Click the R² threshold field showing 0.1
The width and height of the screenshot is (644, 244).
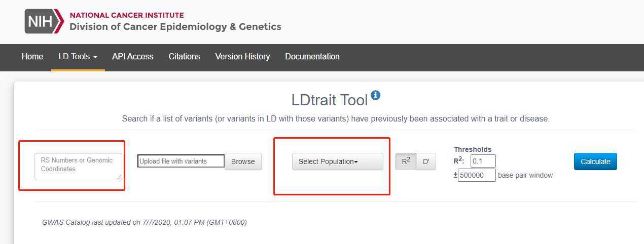pyautogui.click(x=483, y=161)
